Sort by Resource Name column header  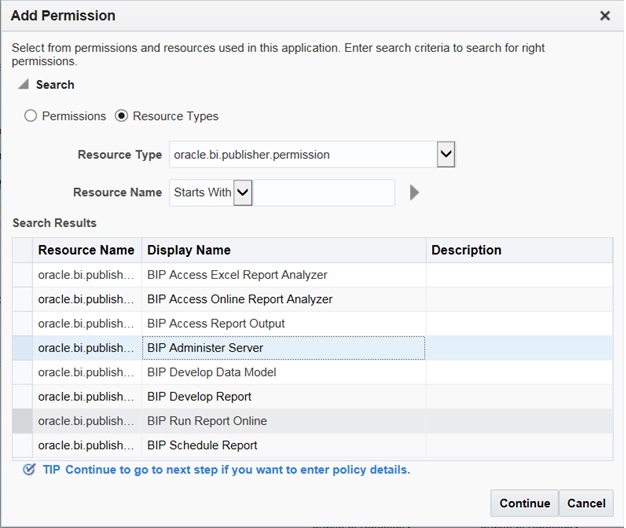tap(86, 250)
